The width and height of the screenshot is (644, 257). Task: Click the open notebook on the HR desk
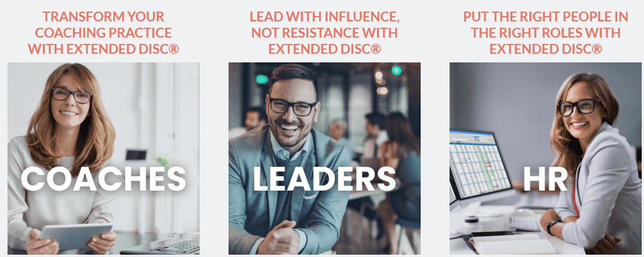click(x=512, y=244)
